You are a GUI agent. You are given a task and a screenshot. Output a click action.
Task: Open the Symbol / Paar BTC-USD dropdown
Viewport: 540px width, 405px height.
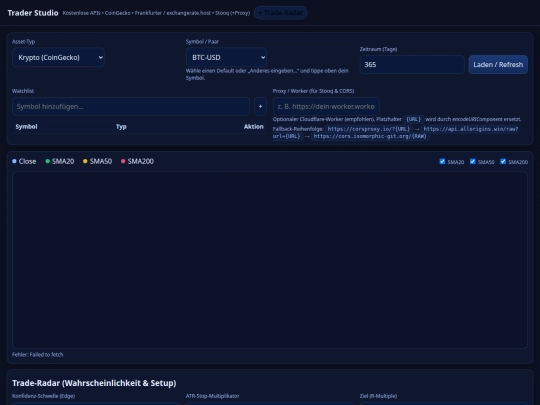pos(226,57)
